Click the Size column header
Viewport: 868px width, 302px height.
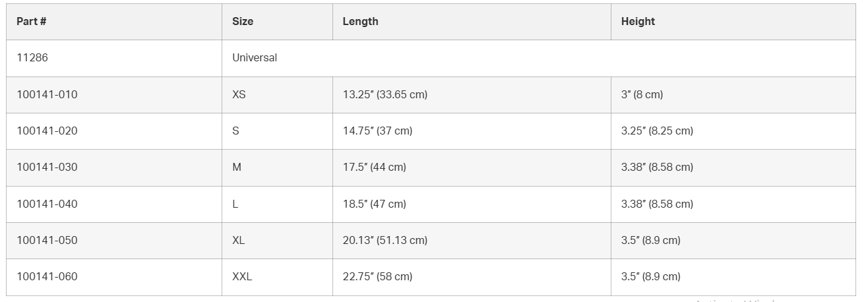[x=243, y=21]
